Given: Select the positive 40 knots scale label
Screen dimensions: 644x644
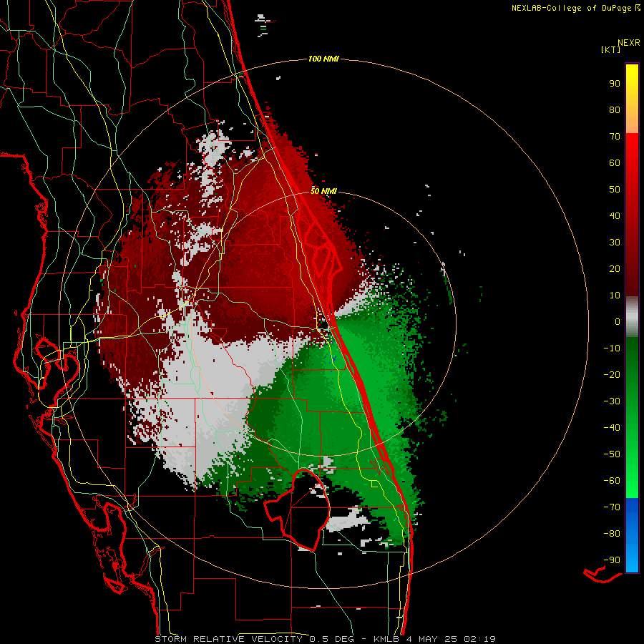Looking at the screenshot, I should point(615,216).
